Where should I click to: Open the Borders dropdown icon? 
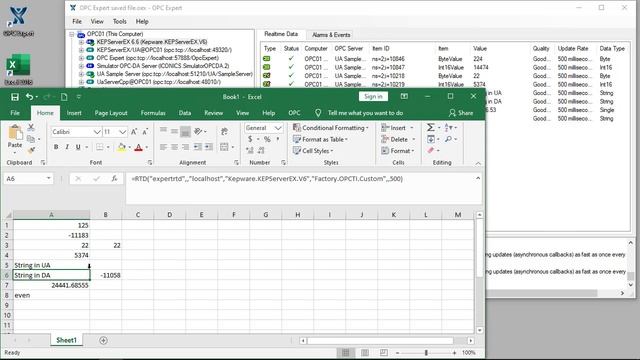click(x=109, y=147)
